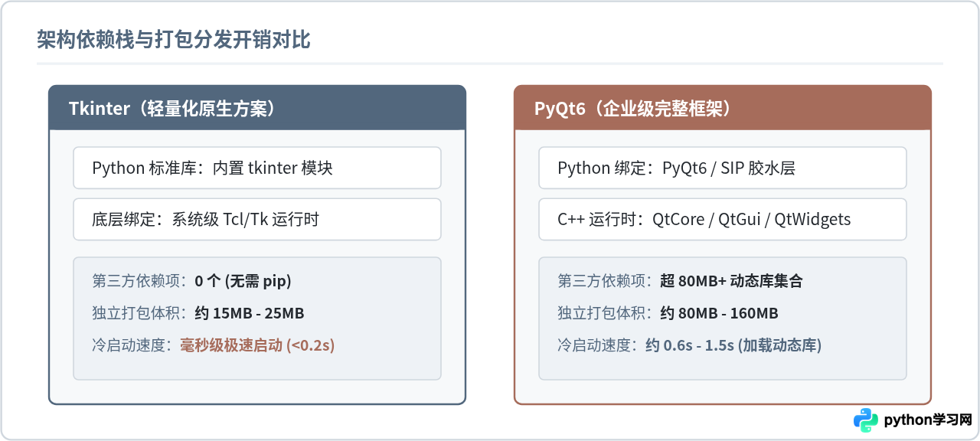This screenshot has height=441, width=980.
Task: Click the 'Python 绑定：PyQt6 / SIP 胶水层' box
Action: (x=723, y=168)
